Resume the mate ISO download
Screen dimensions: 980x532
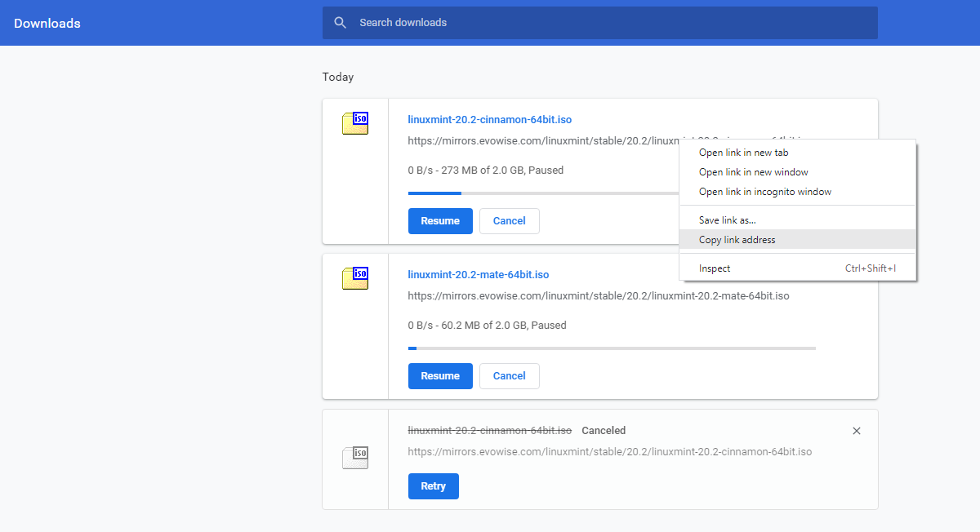pos(440,376)
